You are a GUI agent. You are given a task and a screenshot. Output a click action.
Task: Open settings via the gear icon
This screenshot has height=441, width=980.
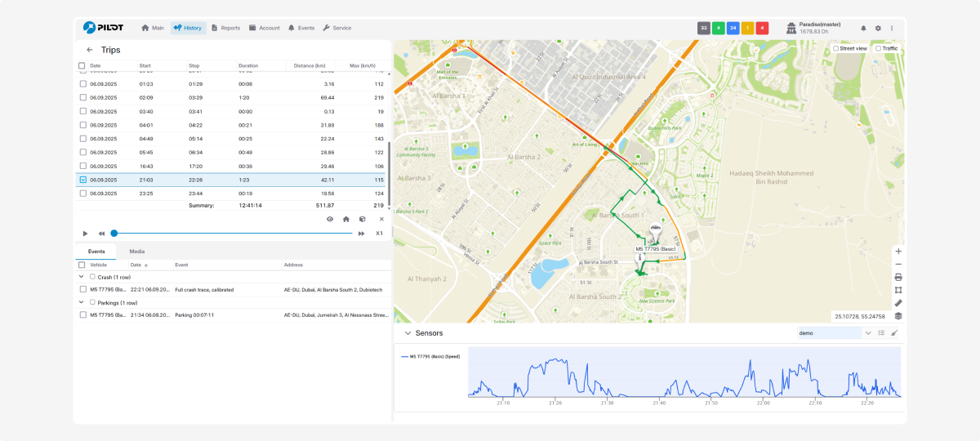tap(878, 28)
